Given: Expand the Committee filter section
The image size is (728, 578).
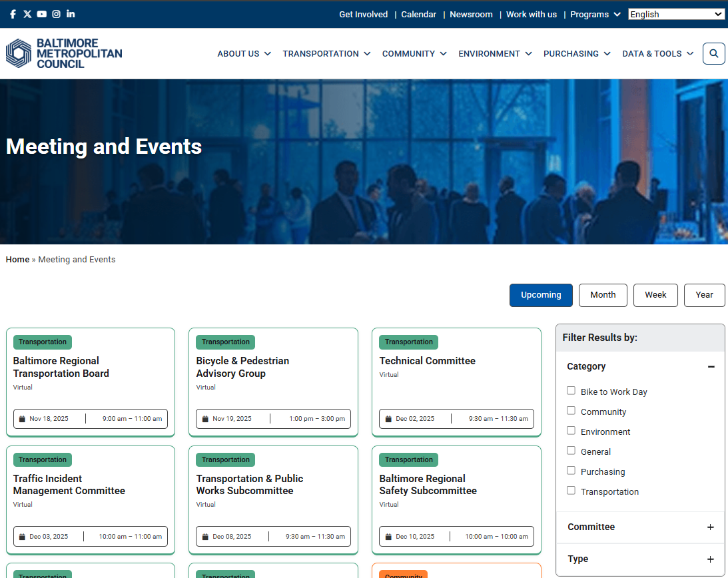Looking at the screenshot, I should coord(710,527).
